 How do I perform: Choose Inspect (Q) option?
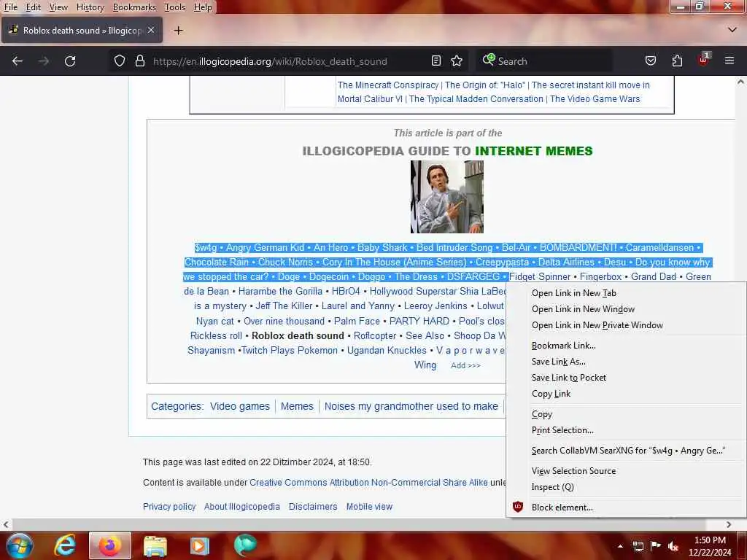pyautogui.click(x=625, y=486)
